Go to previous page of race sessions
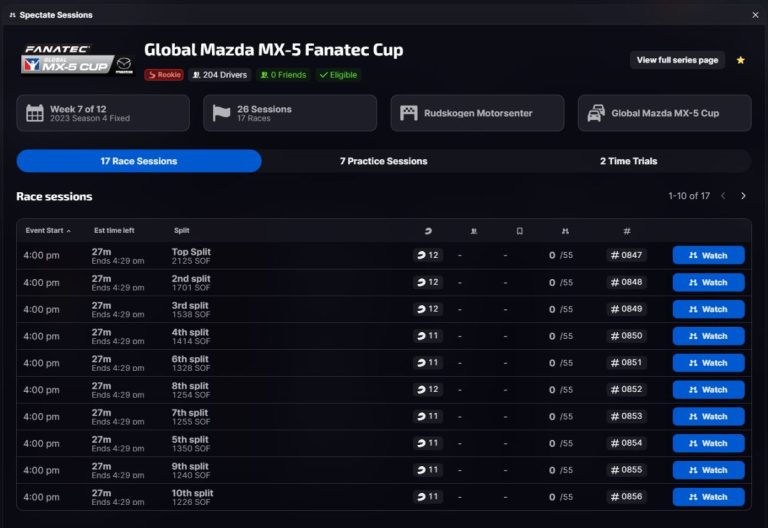This screenshot has width=768, height=528. coord(723,196)
